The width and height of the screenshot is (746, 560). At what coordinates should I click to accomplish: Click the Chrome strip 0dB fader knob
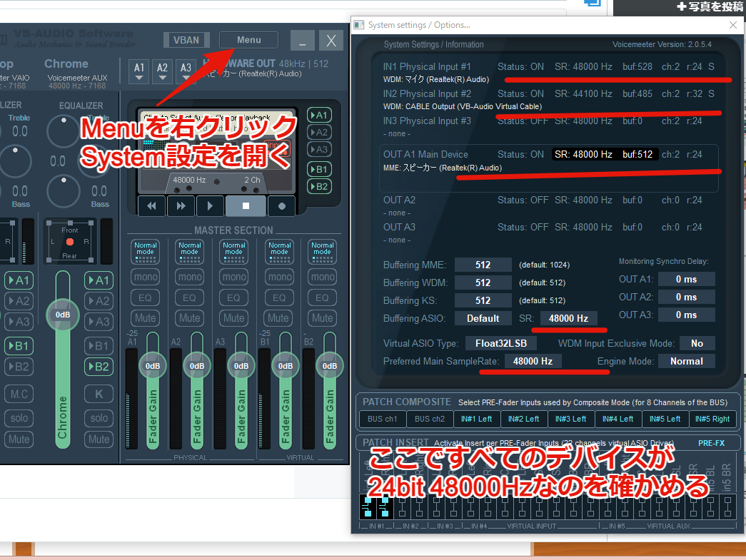click(x=62, y=315)
